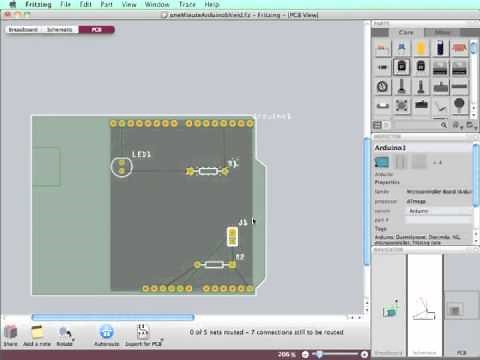The height and width of the screenshot is (360, 480).
Task: Open the Window menu
Action: coord(157,4)
